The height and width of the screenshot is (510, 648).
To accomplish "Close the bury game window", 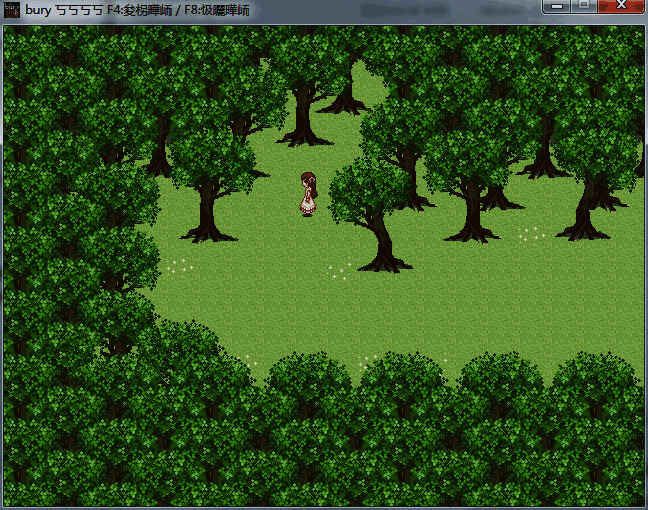I will point(621,8).
